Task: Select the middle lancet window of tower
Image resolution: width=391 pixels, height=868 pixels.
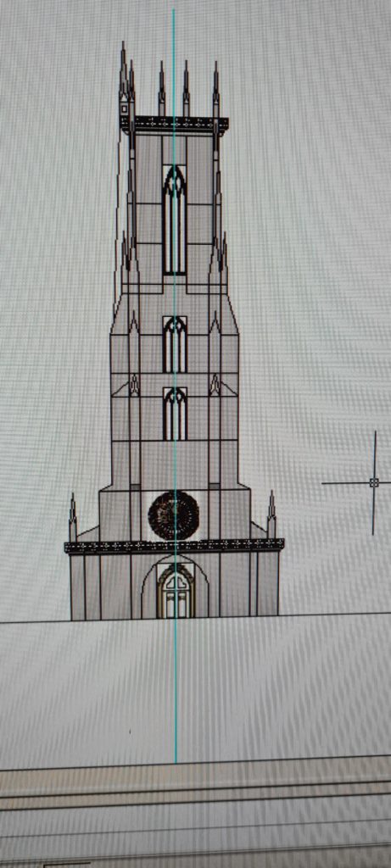Action: (x=175, y=344)
